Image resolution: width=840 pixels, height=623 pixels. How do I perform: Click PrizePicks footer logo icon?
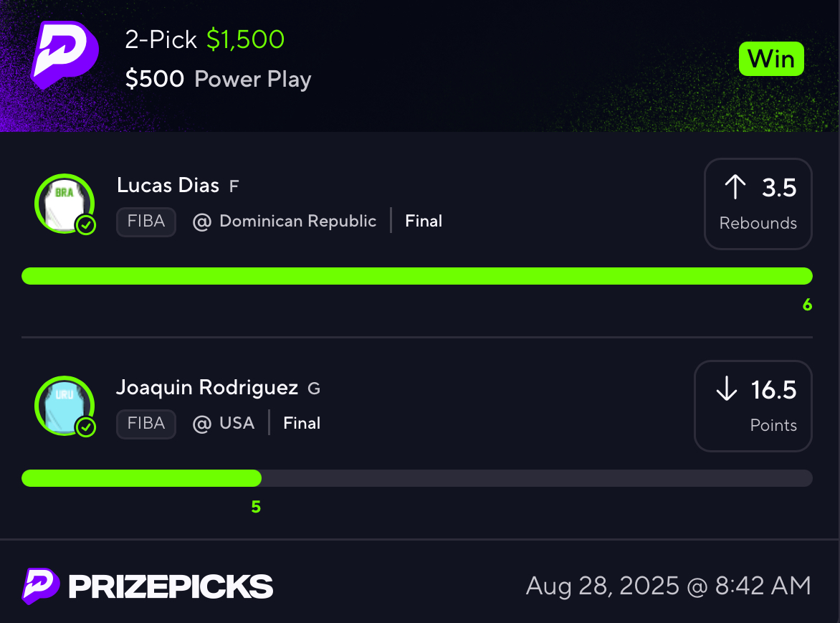coord(41,586)
